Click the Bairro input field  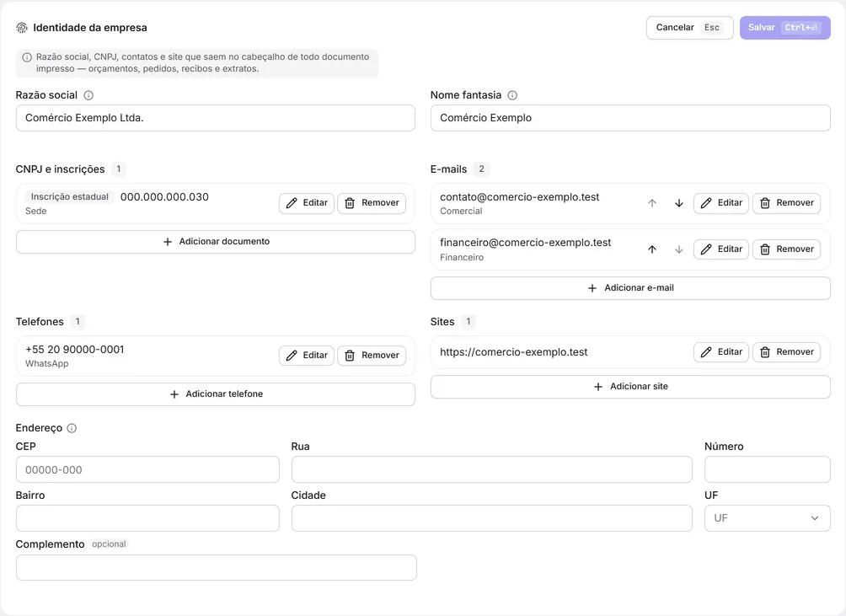pyautogui.click(x=147, y=518)
